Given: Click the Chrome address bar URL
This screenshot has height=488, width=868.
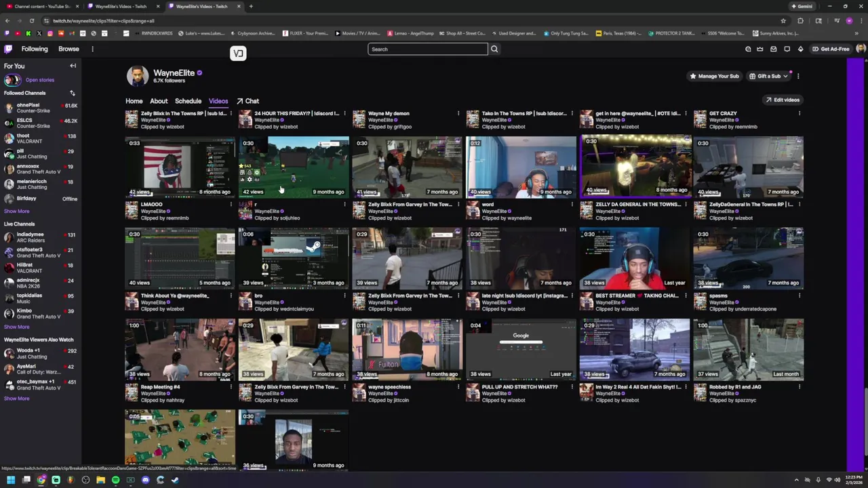Looking at the screenshot, I should point(104,20).
